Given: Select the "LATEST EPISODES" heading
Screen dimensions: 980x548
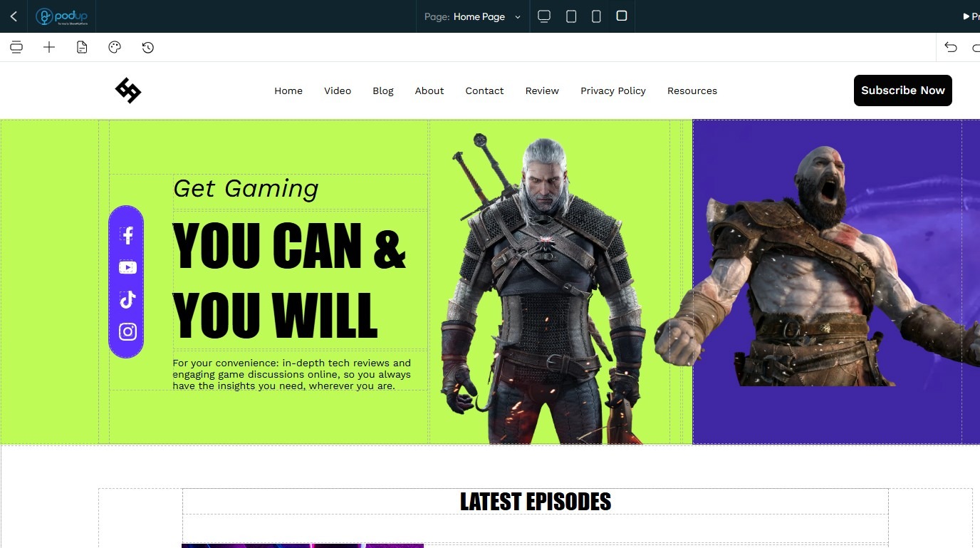Looking at the screenshot, I should click(x=536, y=502).
